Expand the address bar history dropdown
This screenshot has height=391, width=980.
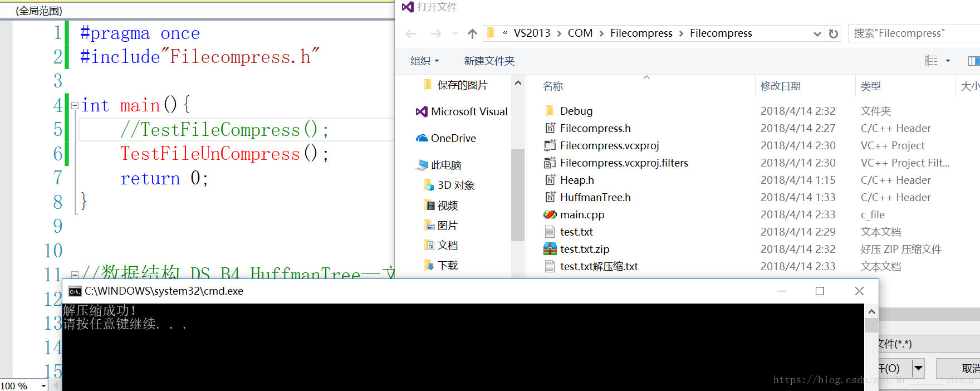coord(817,34)
